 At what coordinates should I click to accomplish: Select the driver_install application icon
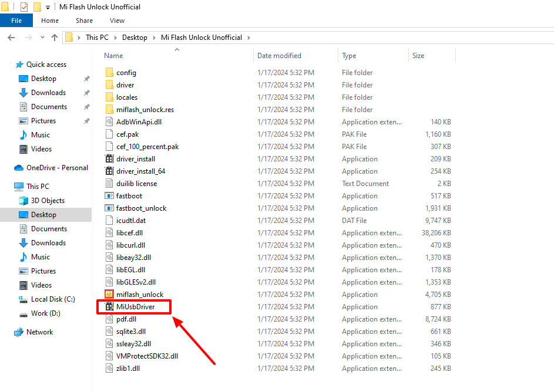click(x=109, y=159)
